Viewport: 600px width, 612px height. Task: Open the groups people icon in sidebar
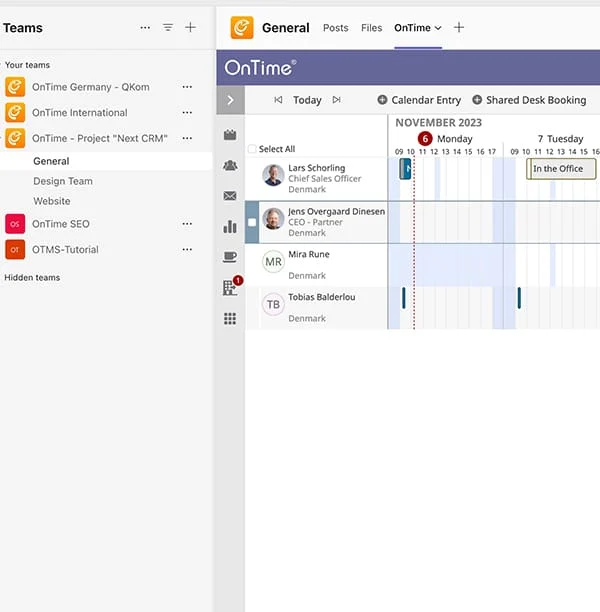pyautogui.click(x=230, y=165)
